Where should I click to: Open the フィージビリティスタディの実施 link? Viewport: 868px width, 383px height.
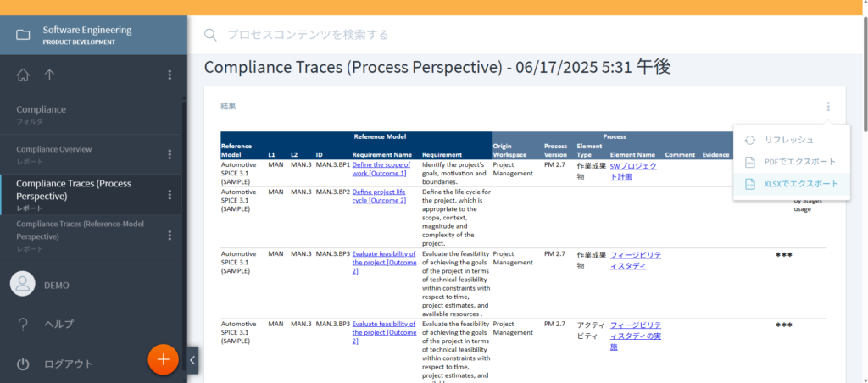636,336
